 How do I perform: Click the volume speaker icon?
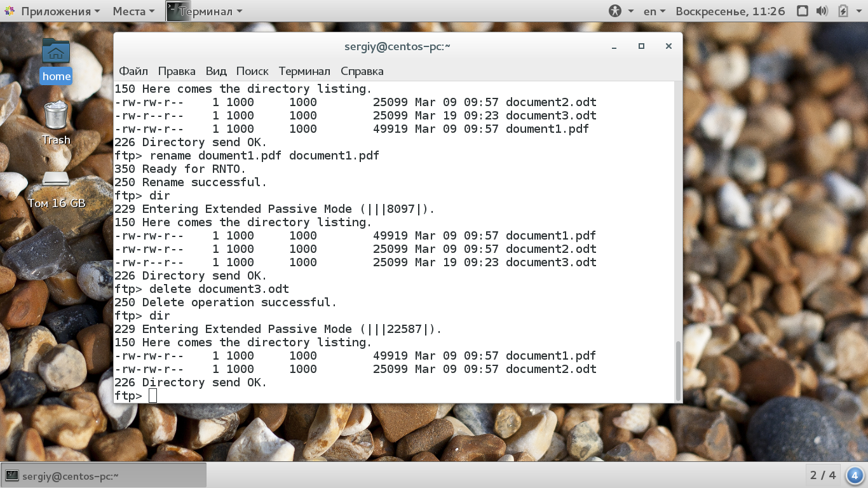click(822, 11)
